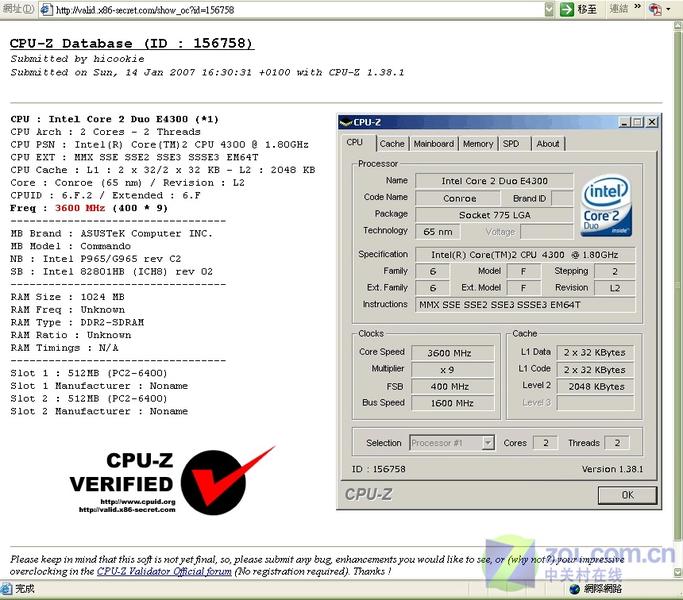Screen dimensions: 683x600
Task: Click the Level 2 2048 KBytes value
Action: pyautogui.click(x=595, y=386)
